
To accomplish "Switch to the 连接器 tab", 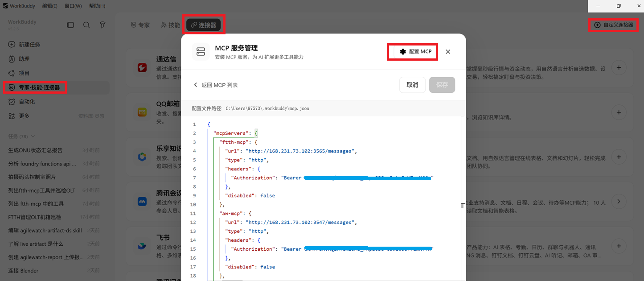I will point(203,25).
